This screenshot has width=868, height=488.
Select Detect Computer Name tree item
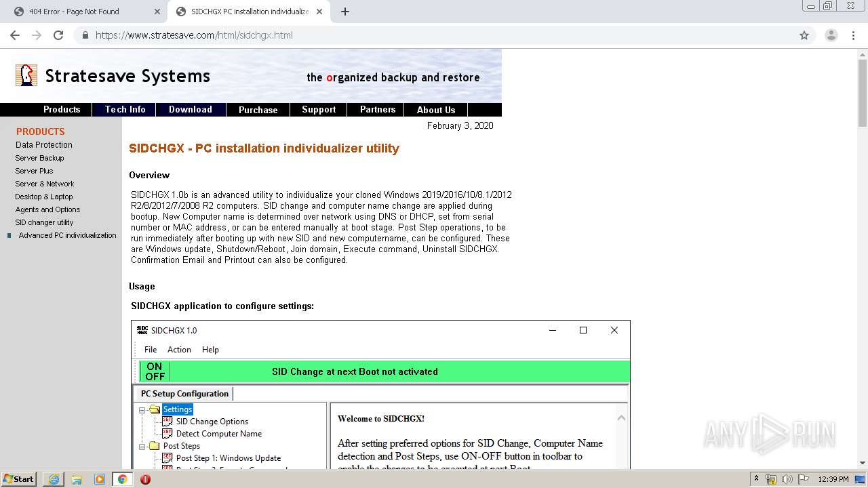tap(219, 434)
